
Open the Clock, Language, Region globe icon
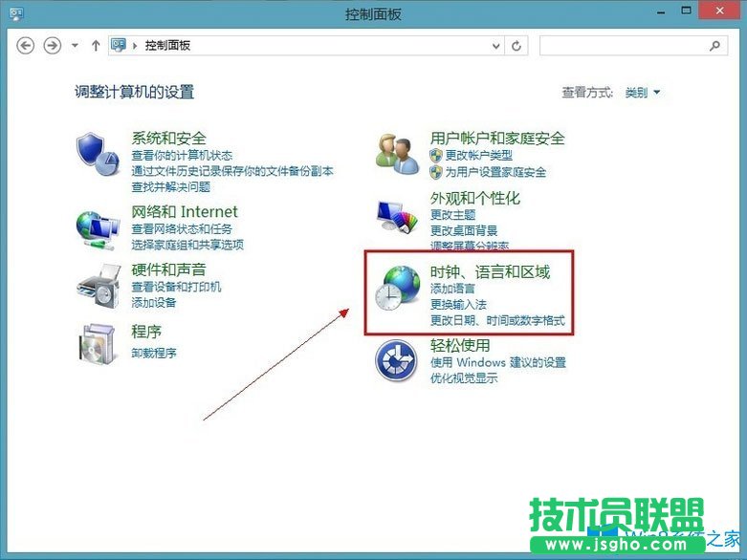[x=397, y=288]
